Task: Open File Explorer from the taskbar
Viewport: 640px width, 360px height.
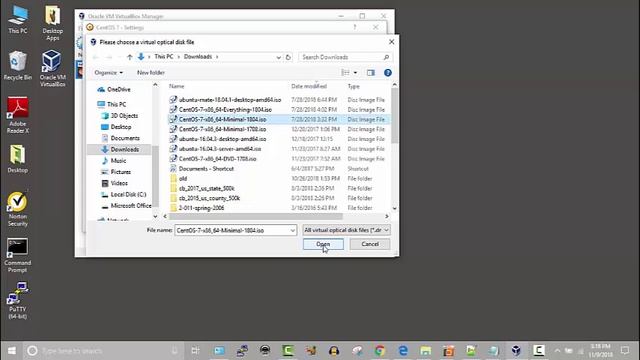Action: click(x=425, y=351)
